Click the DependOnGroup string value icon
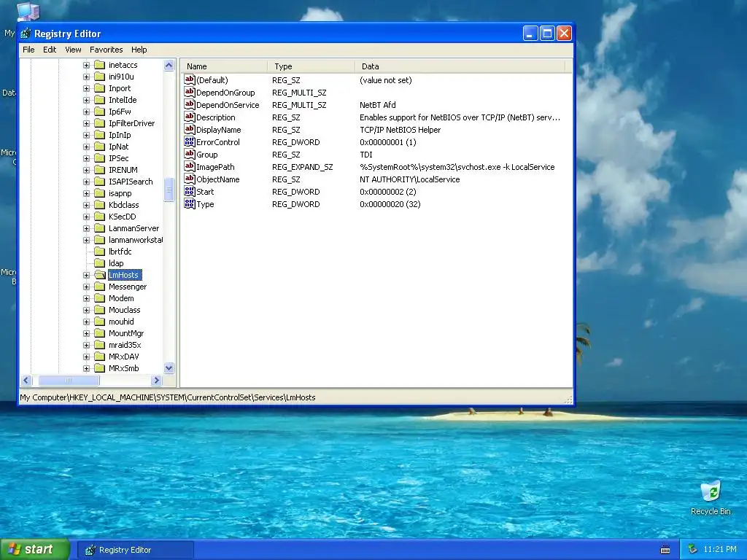Image resolution: width=747 pixels, height=560 pixels. [x=190, y=92]
